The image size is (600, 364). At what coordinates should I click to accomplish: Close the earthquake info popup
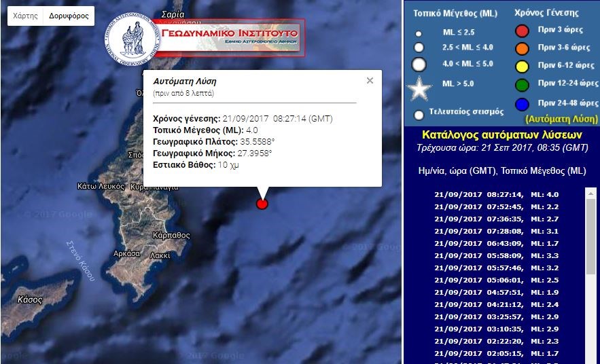tap(370, 81)
